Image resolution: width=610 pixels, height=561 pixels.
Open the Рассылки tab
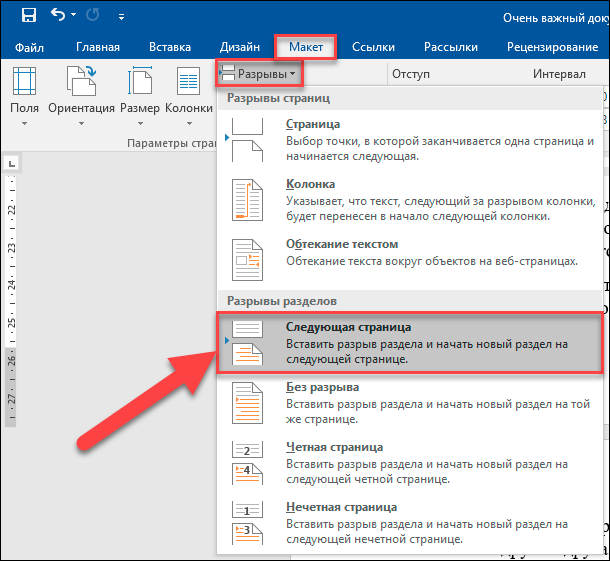450,47
